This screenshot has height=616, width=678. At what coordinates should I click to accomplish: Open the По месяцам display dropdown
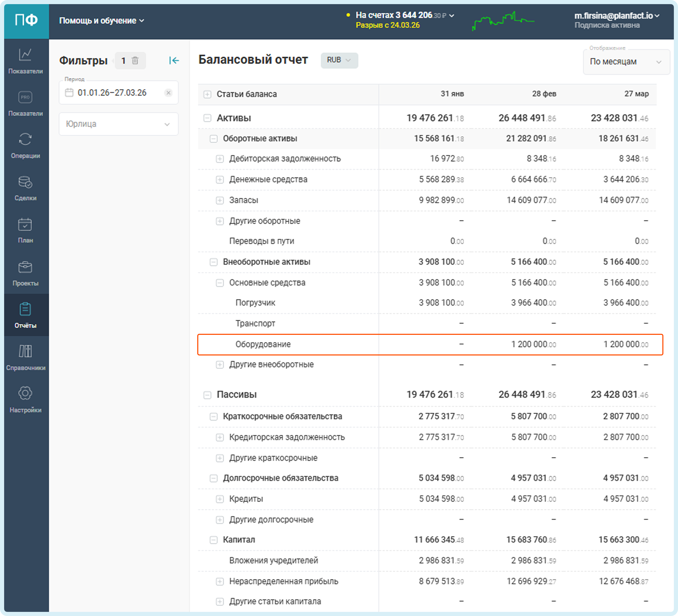click(626, 62)
